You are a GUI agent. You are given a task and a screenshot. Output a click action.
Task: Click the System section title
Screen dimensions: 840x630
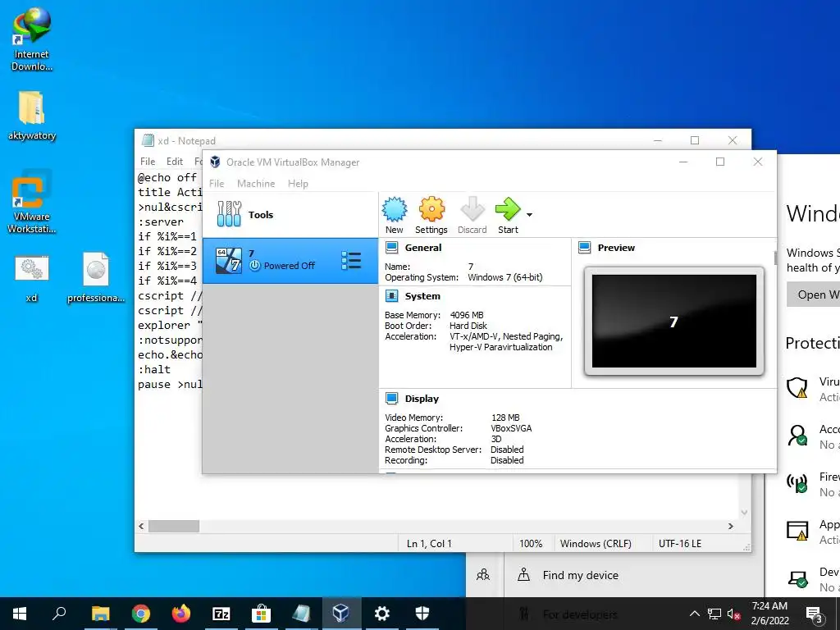[x=422, y=296]
